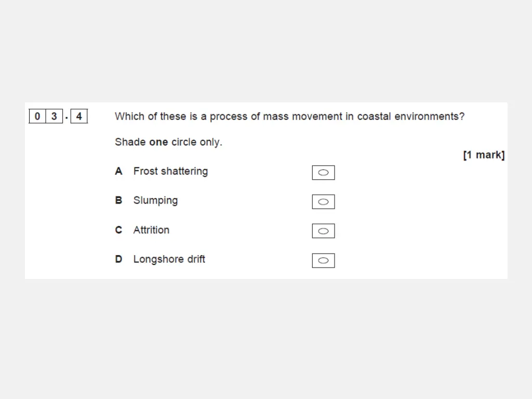Click the question number box 0
Viewport: 532px width, 399px height.
tap(37, 116)
